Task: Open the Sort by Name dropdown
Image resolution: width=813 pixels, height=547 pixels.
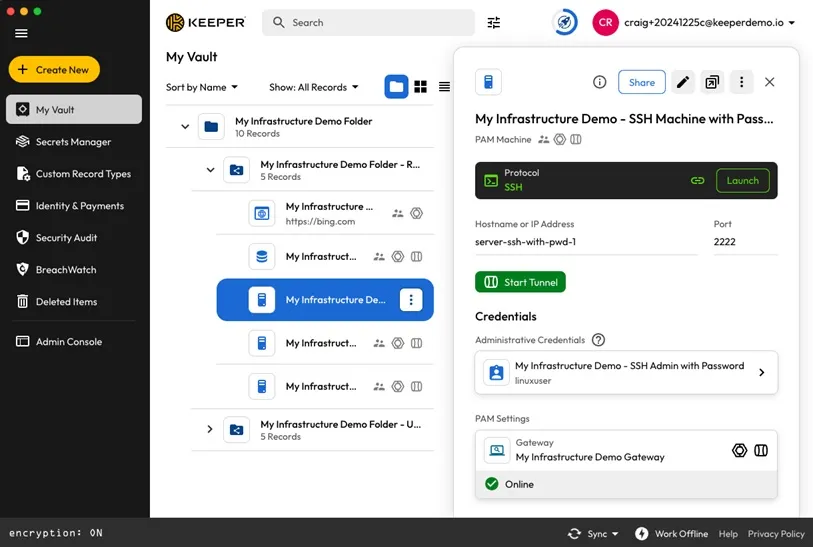Action: click(x=202, y=87)
